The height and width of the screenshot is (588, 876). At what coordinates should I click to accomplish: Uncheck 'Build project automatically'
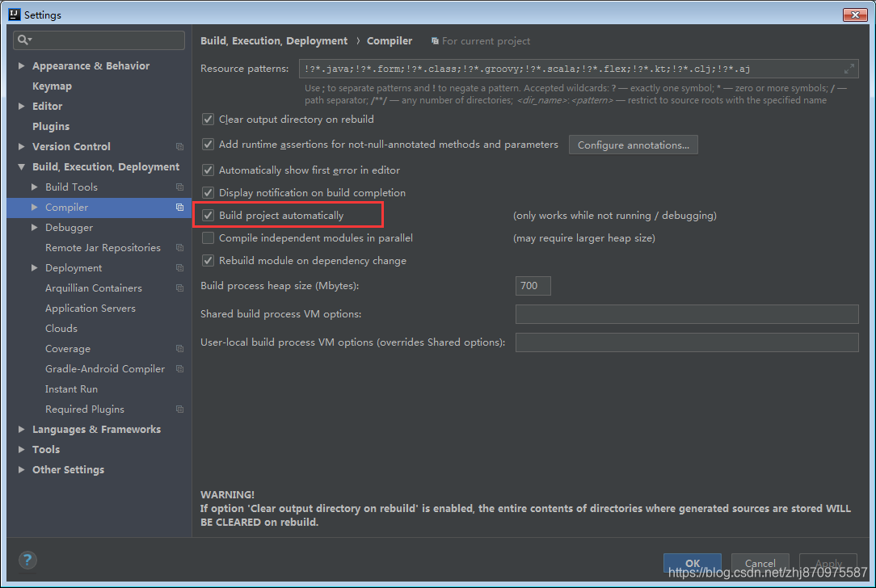click(x=208, y=215)
